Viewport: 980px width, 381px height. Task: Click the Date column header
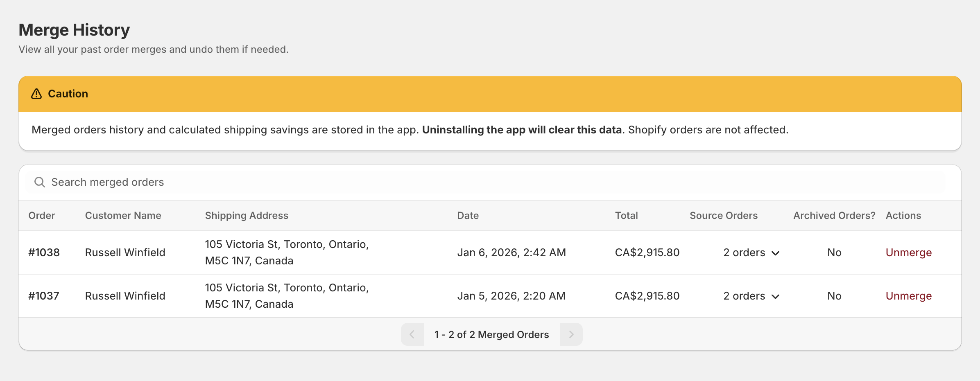(468, 216)
